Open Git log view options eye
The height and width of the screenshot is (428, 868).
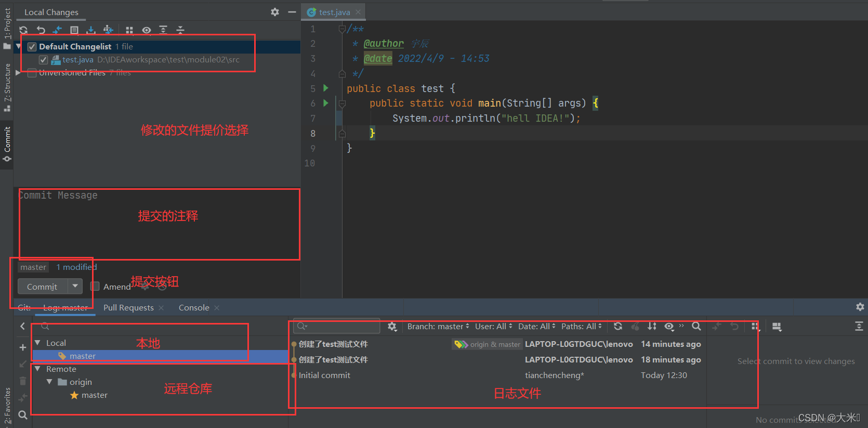tap(669, 327)
